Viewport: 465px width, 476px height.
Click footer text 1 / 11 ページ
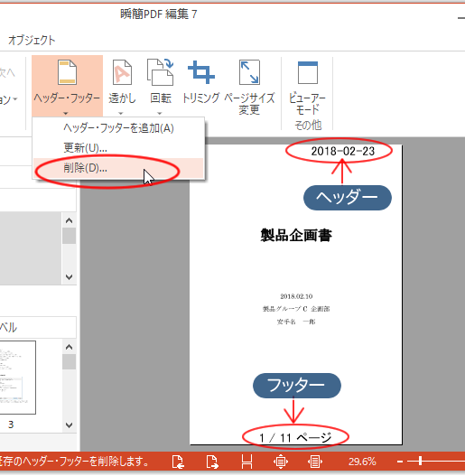click(295, 438)
